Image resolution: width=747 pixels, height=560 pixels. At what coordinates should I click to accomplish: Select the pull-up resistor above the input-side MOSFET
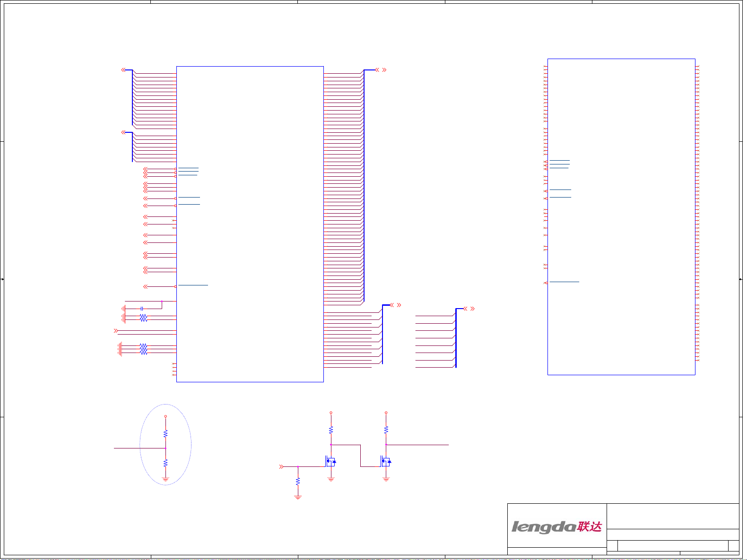(331, 430)
